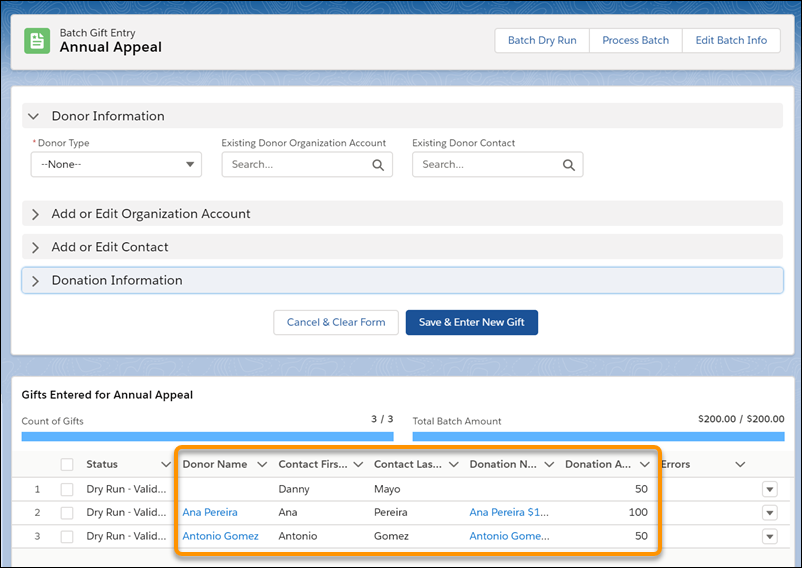Click the Count of Gifts progress bar

(x=207, y=437)
